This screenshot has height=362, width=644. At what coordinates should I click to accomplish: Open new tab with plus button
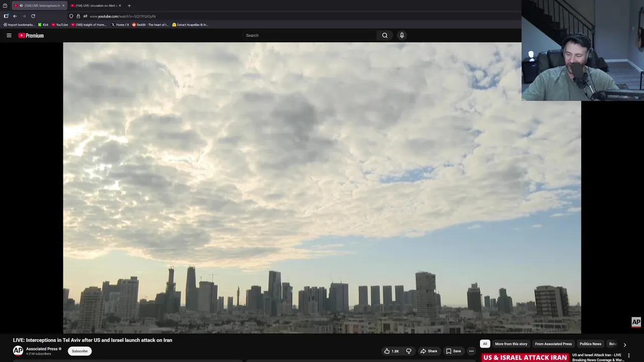(x=129, y=6)
